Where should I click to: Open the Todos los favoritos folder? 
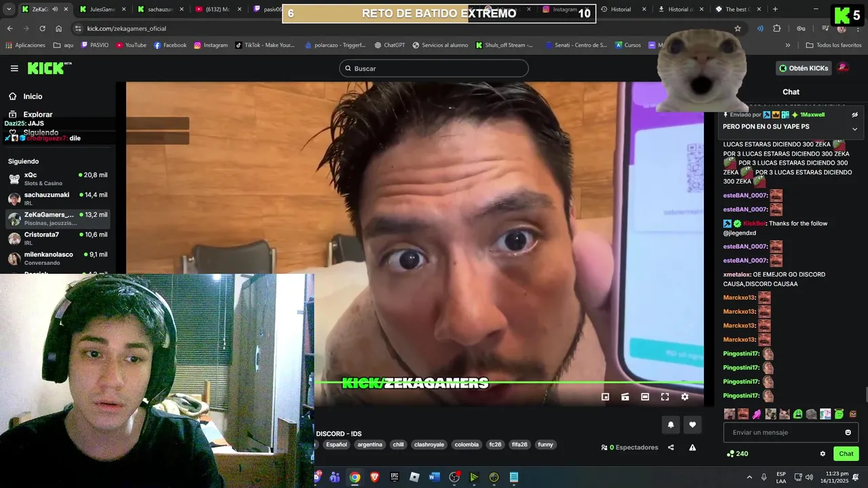(834, 45)
